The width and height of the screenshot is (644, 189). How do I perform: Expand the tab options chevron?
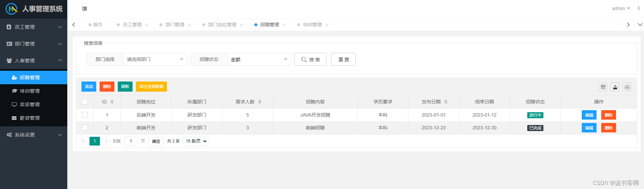coord(640,25)
